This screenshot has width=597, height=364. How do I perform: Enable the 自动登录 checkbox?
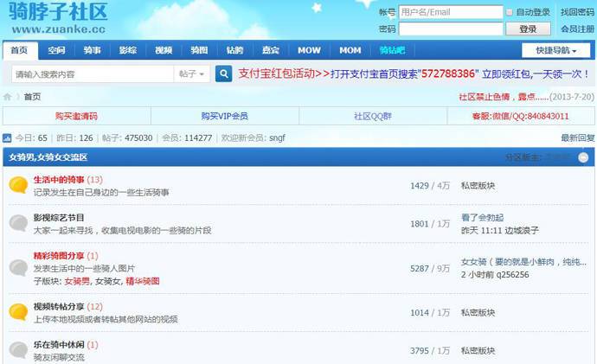coord(510,13)
